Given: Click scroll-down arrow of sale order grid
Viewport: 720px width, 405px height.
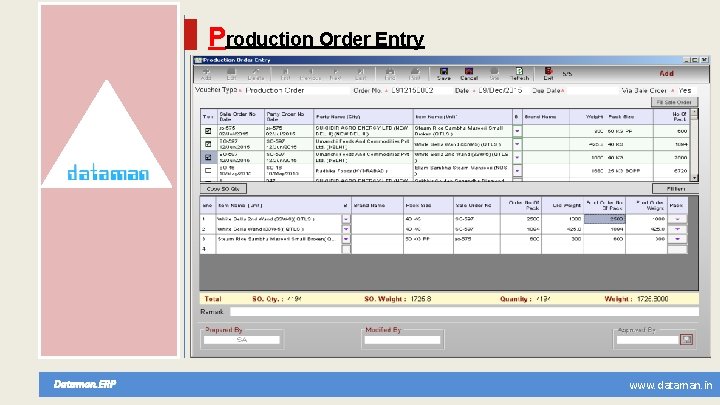Looking at the screenshot, I should coord(694,178).
